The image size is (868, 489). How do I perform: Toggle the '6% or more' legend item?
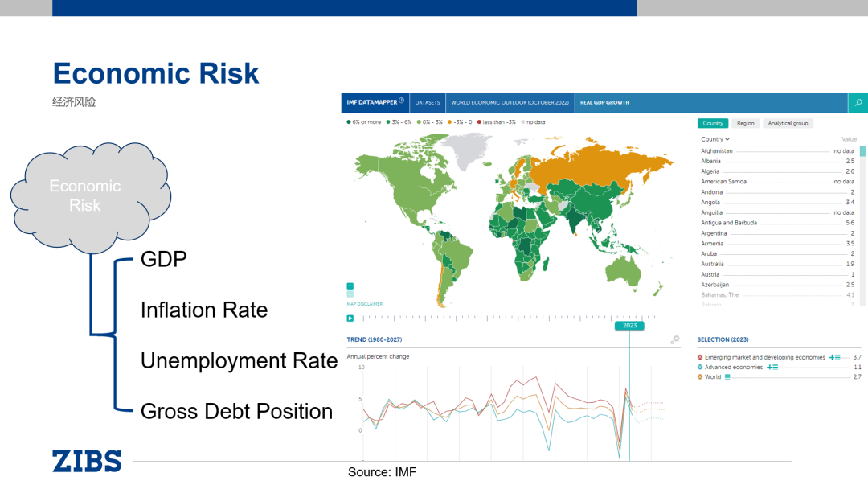[x=364, y=122]
